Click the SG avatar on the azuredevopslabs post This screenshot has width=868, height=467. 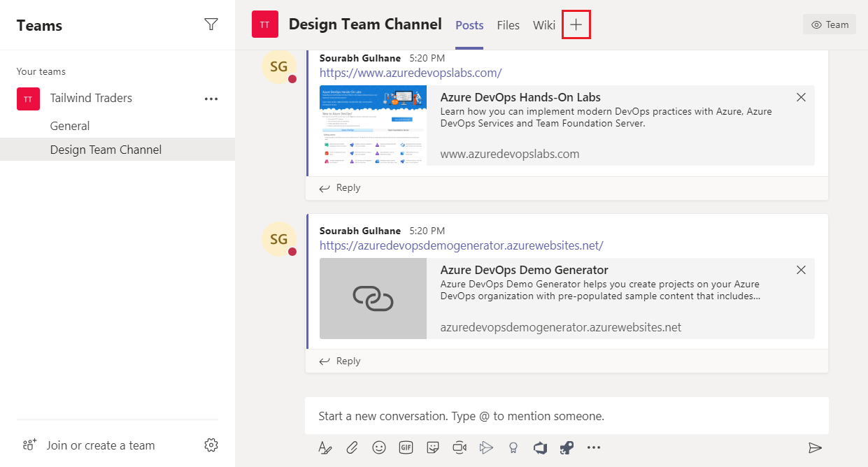click(x=278, y=66)
